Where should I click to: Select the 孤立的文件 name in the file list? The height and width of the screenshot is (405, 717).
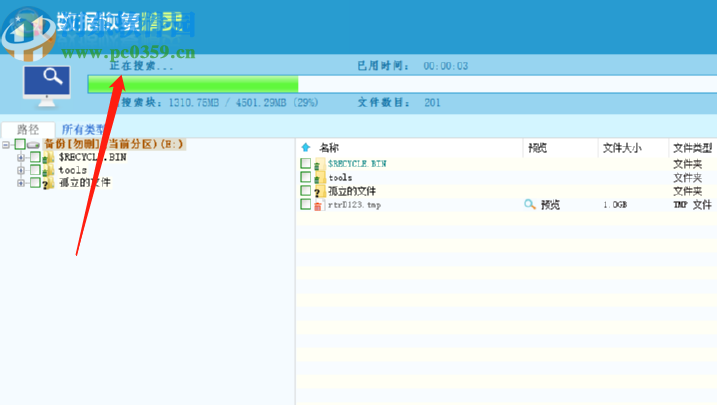click(x=352, y=191)
